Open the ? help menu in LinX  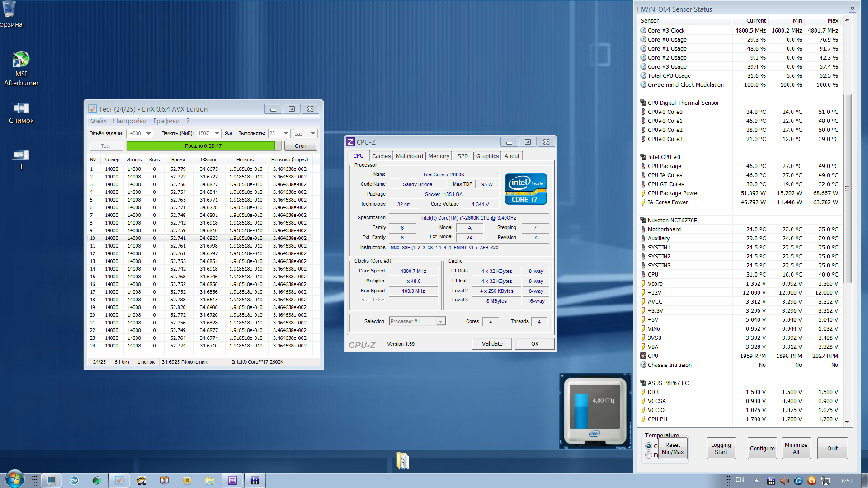[x=188, y=121]
